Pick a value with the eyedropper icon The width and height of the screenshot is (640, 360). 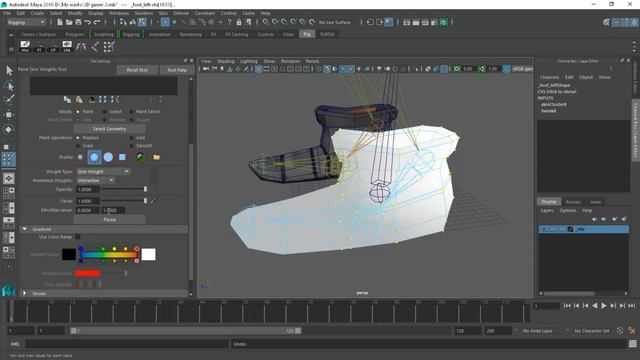coord(153,201)
